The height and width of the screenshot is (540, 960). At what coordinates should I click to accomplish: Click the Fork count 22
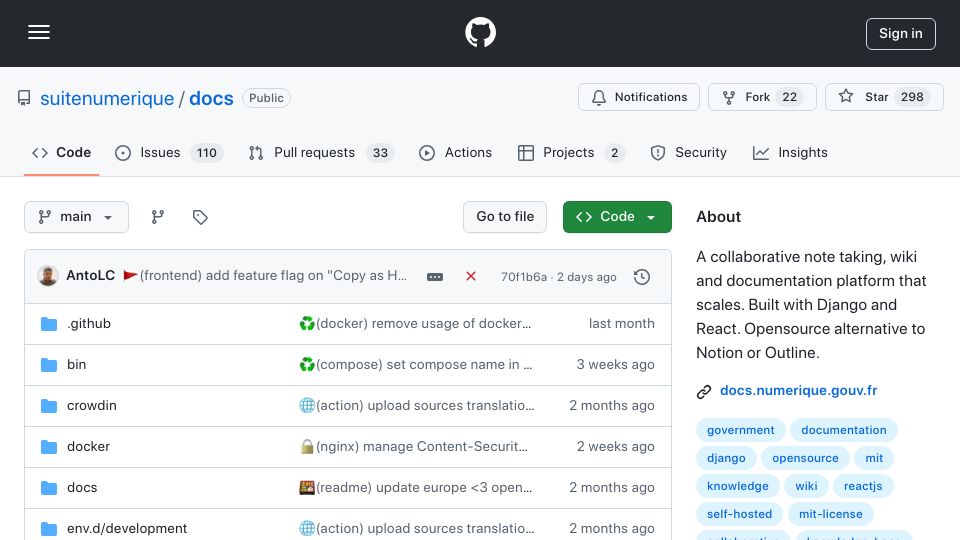790,97
